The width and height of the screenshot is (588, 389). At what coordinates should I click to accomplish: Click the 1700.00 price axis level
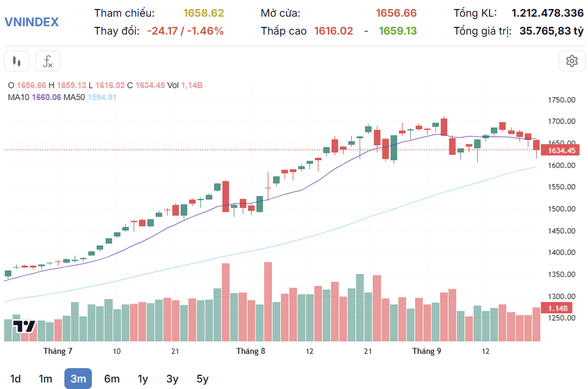(x=561, y=122)
